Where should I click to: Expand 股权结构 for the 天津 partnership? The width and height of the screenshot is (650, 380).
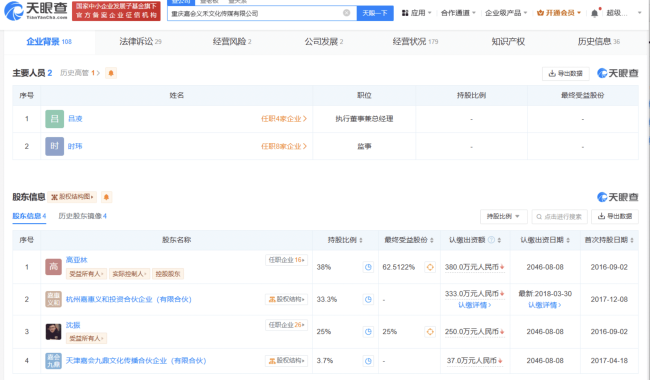tap(286, 361)
